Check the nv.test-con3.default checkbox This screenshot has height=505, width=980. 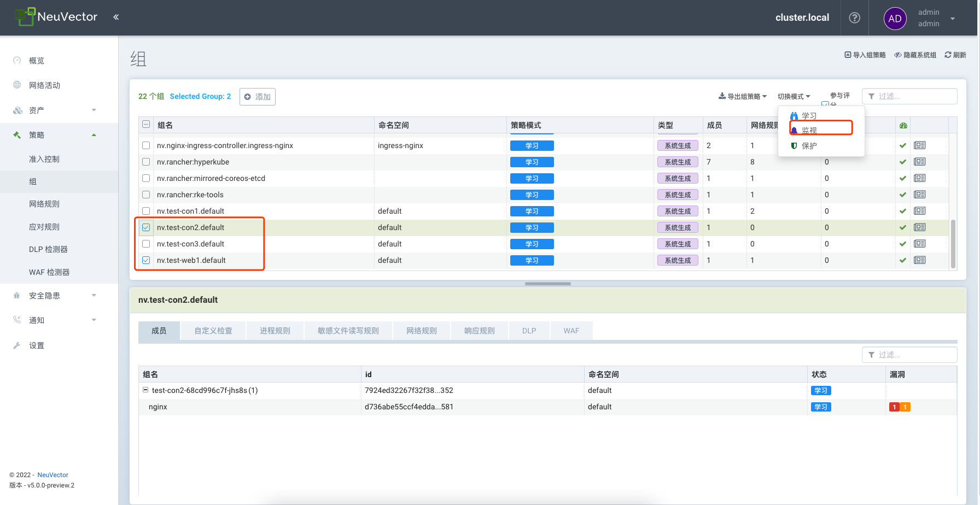point(146,244)
